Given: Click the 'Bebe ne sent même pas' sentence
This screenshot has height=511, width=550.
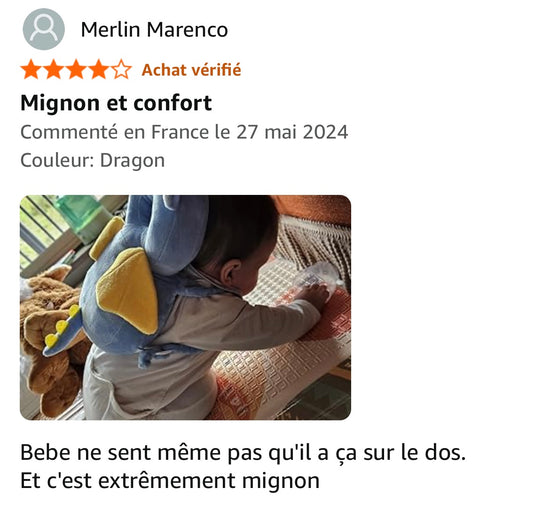Looking at the screenshot, I should click(243, 453).
